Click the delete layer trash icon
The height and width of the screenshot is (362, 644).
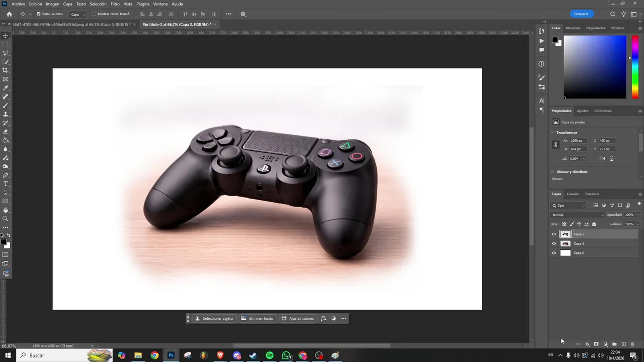632,344
